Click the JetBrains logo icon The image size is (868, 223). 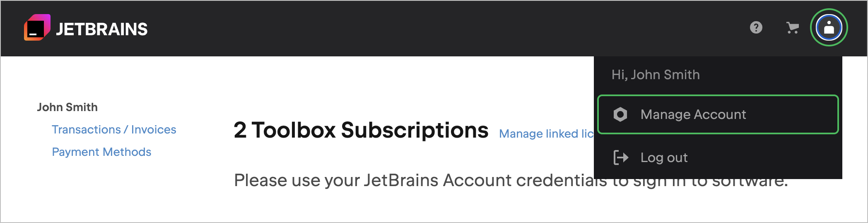coord(37,28)
